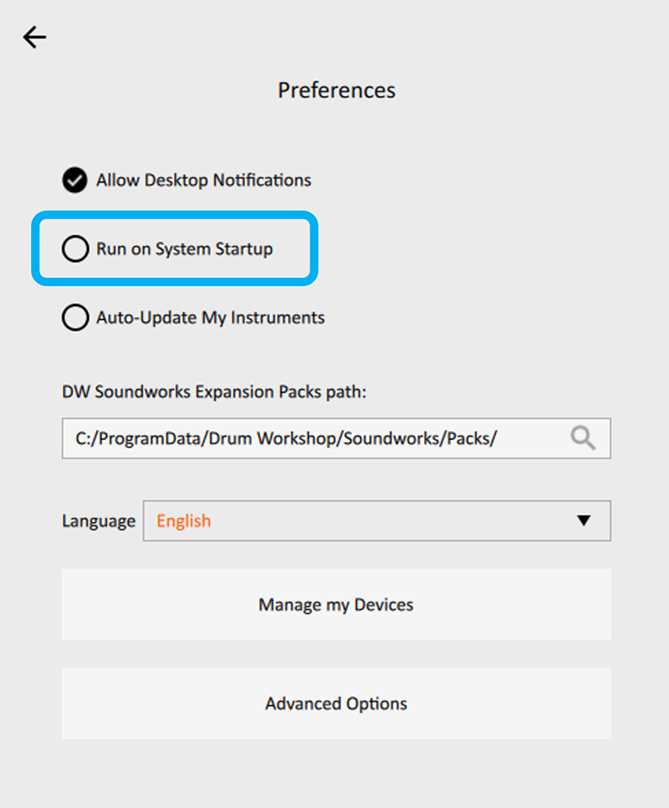Viewport: 669px width, 808px height.
Task: Uncheck the Allow Desktop Notifications checkmark
Action: [75, 180]
